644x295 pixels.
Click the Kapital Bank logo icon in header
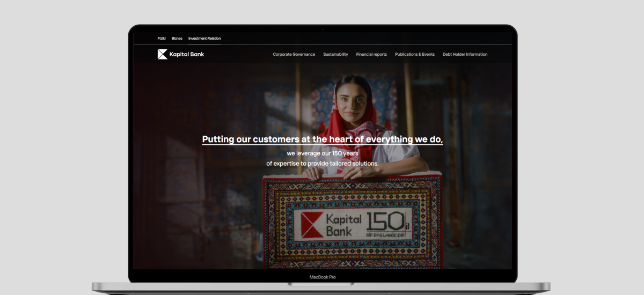point(162,54)
